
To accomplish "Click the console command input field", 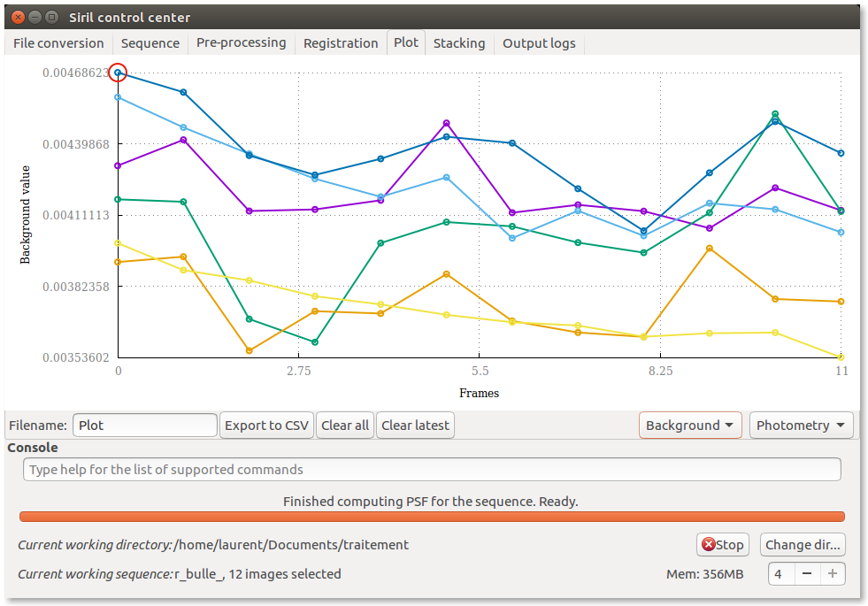I will tap(432, 470).
